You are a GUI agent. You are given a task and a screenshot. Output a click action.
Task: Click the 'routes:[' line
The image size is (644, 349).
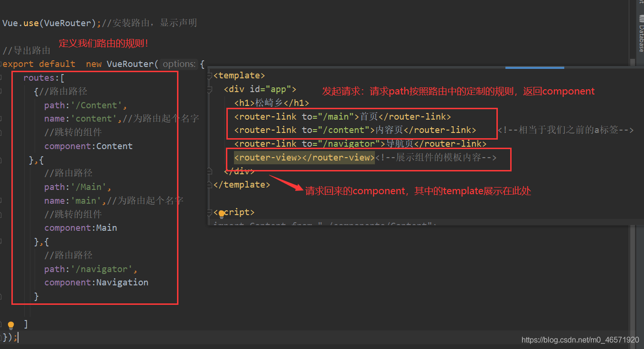[44, 77]
